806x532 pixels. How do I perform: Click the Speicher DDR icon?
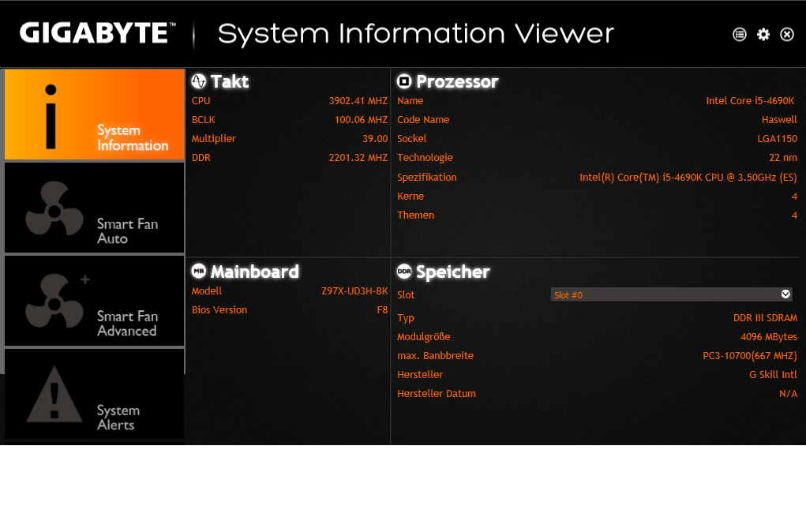click(404, 271)
